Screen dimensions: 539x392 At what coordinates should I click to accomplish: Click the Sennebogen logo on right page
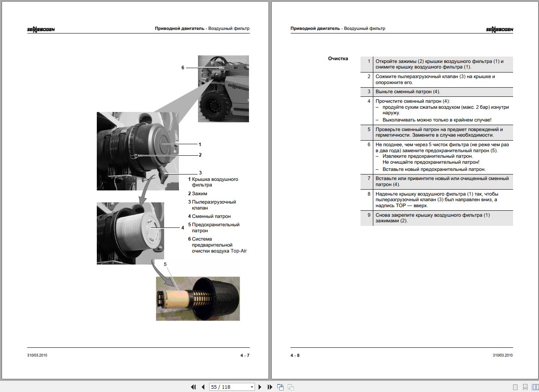coord(499,29)
